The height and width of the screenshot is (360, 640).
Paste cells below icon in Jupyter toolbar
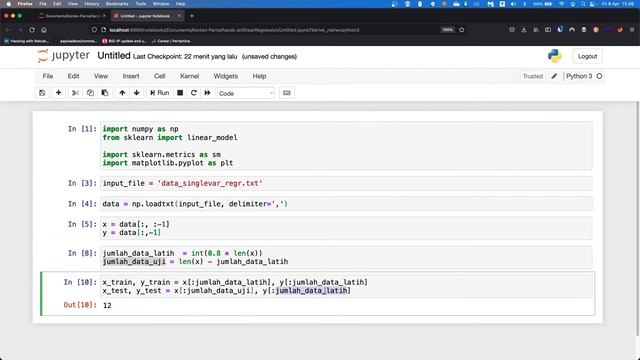click(105, 93)
